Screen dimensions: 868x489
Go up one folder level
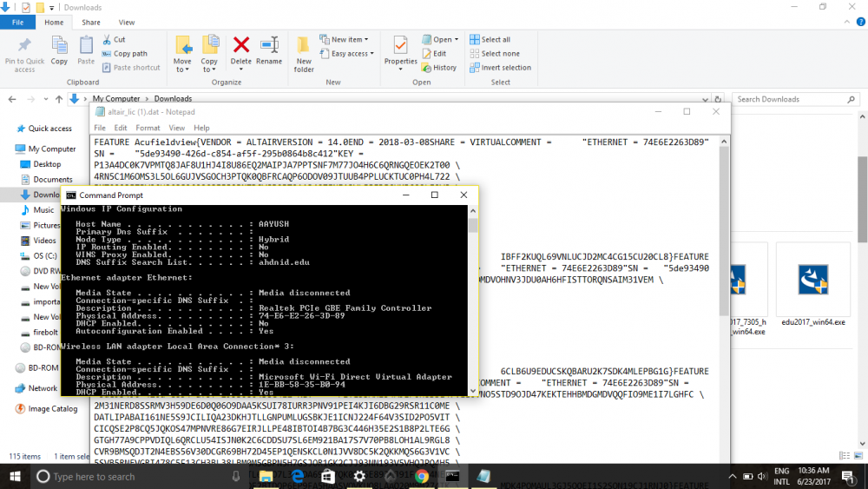coord(59,99)
